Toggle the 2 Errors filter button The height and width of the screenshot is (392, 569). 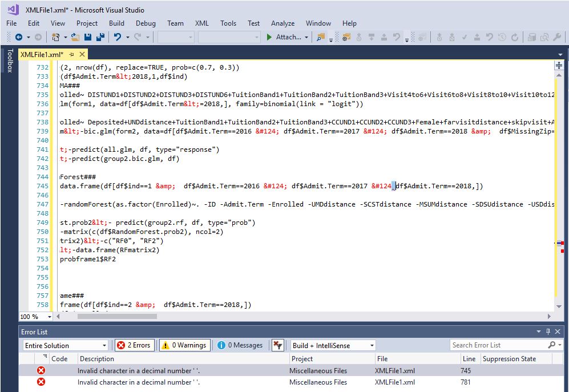coord(135,345)
